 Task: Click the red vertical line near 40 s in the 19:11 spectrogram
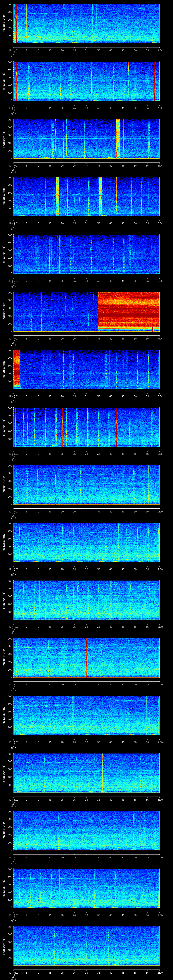click(111, 600)
